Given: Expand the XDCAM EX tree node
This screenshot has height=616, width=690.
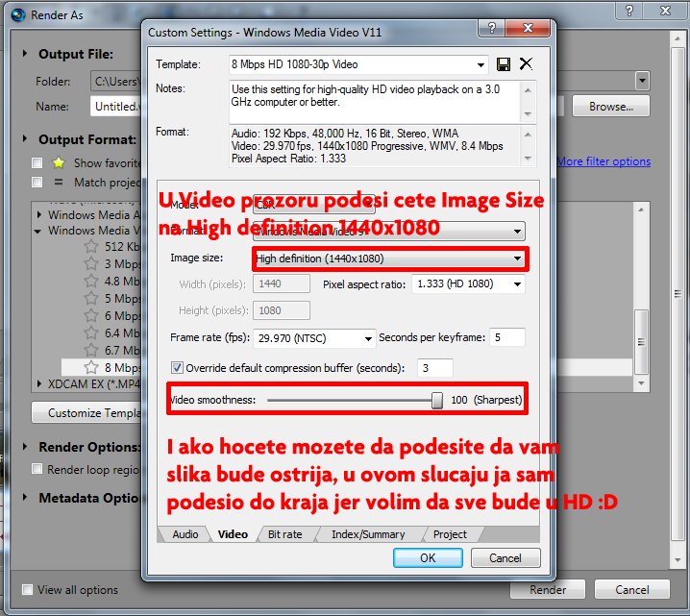Looking at the screenshot, I should point(39,383).
